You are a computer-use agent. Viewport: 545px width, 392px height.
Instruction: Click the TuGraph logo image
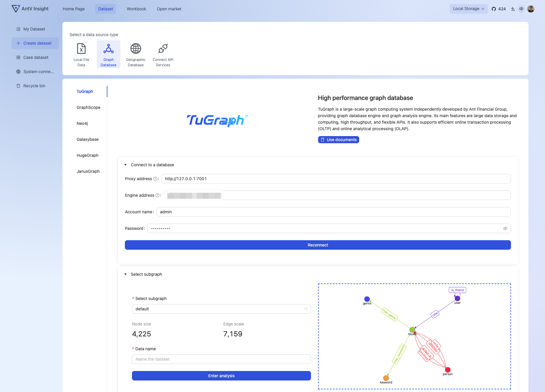click(217, 120)
